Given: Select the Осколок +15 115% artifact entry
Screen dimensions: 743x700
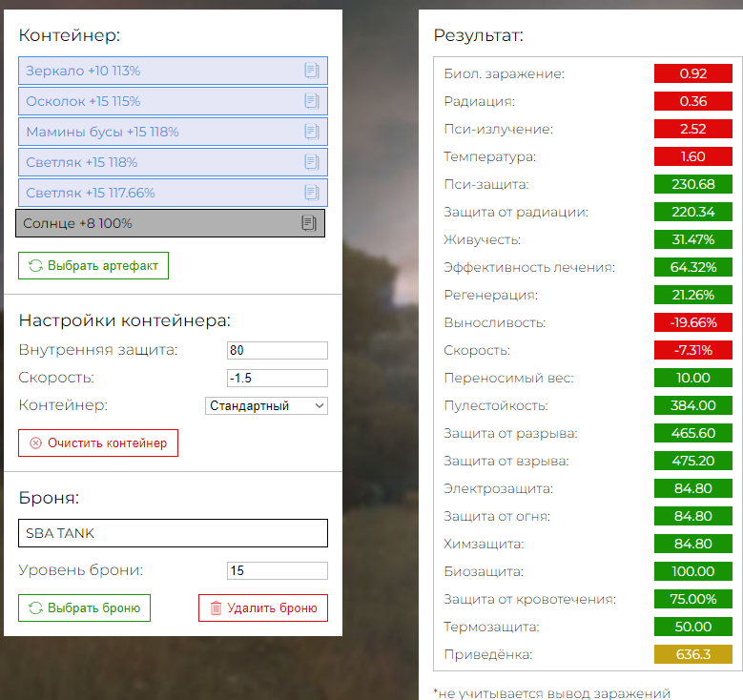Looking at the screenshot, I should [x=153, y=101].
